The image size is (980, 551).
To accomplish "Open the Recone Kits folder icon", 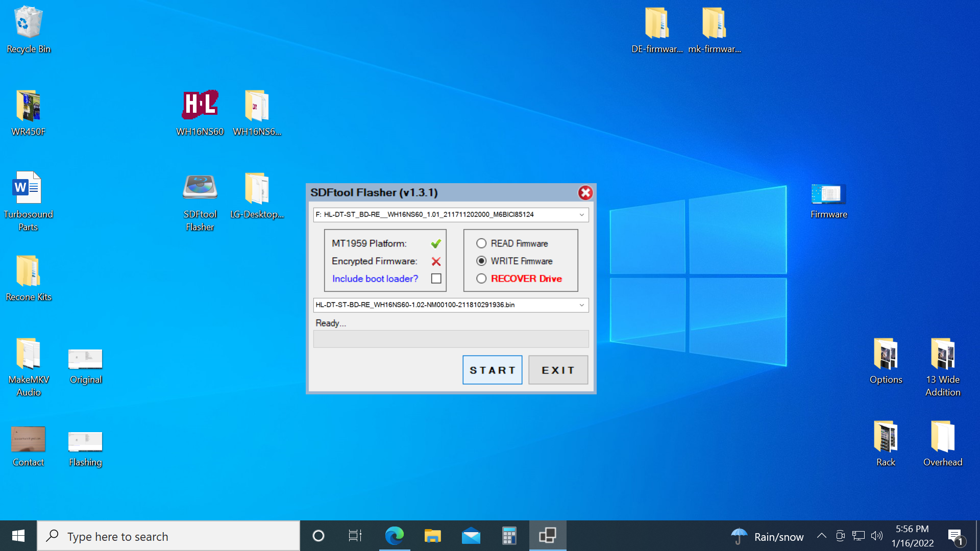I will (28, 278).
